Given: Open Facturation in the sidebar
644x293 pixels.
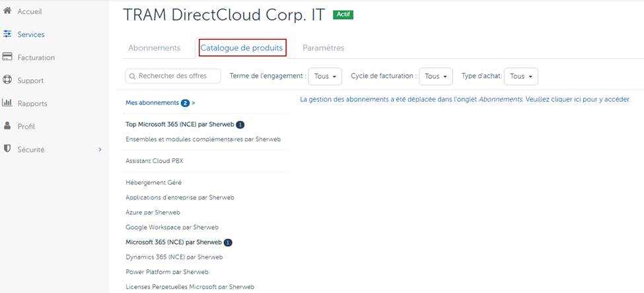Looking at the screenshot, I should click(x=36, y=57).
